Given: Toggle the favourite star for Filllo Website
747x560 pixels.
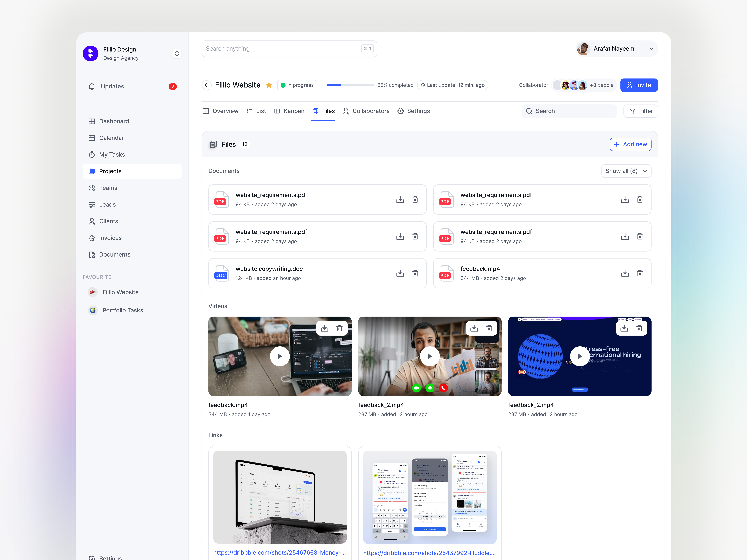Looking at the screenshot, I should coord(269,85).
